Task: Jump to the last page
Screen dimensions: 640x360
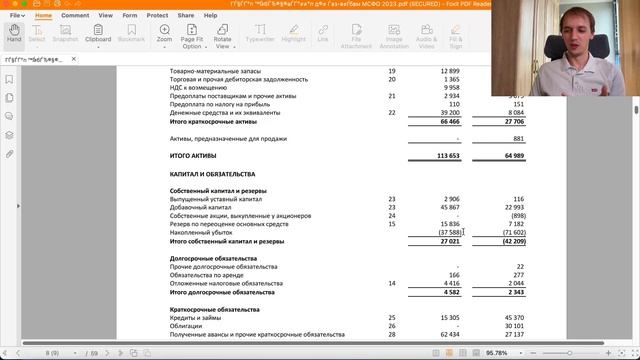Action: coord(120,353)
